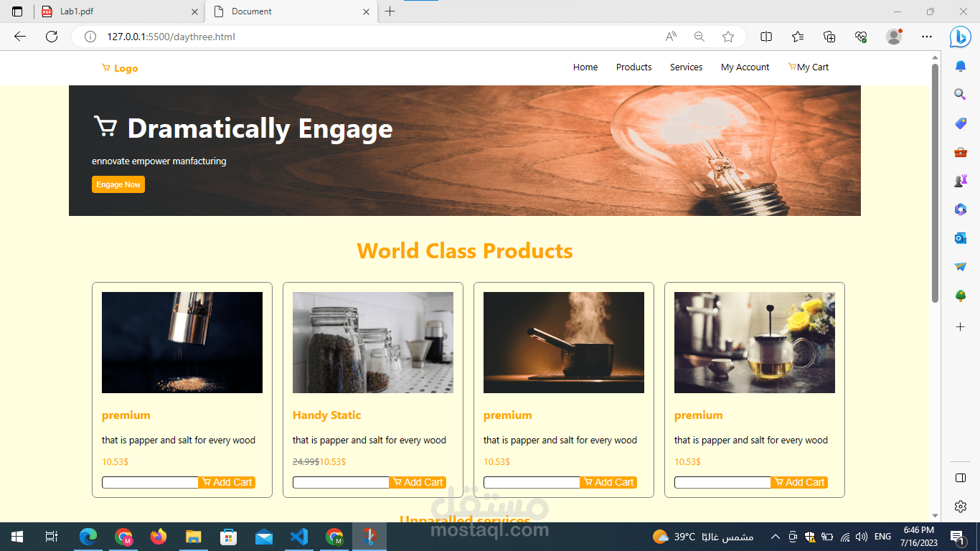Open File Explorer from taskbar
Image resolution: width=980 pixels, height=551 pixels.
(x=194, y=537)
